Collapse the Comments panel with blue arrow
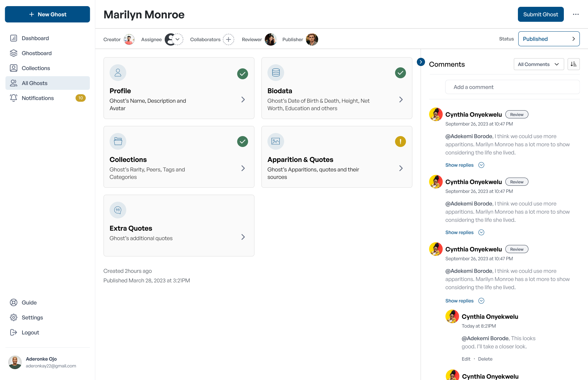Viewport: 588px width, 380px height. pyautogui.click(x=421, y=62)
